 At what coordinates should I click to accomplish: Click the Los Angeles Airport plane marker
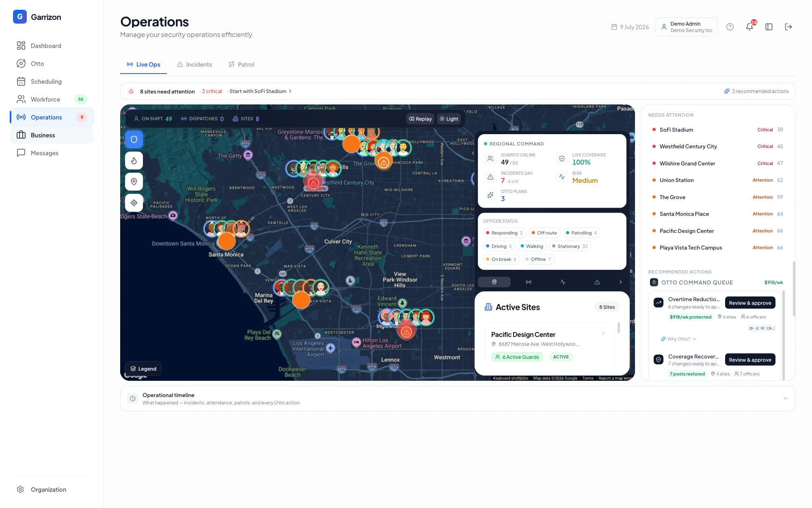tap(330, 348)
